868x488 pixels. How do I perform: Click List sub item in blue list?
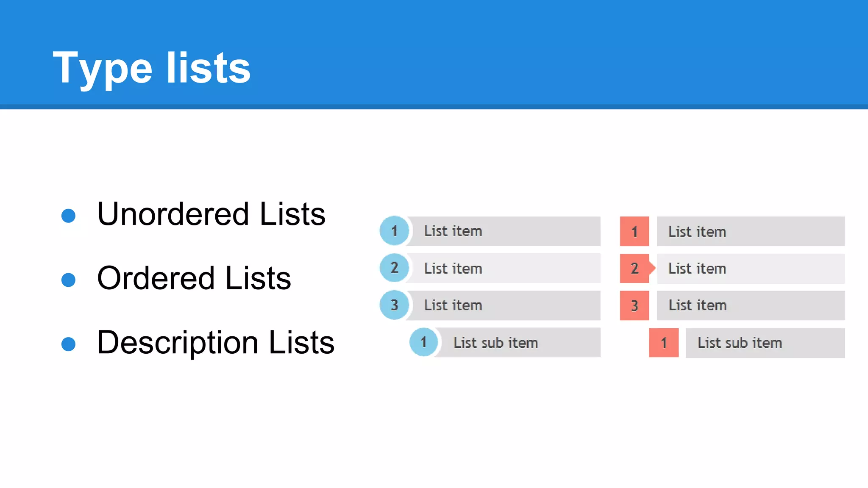(x=495, y=343)
